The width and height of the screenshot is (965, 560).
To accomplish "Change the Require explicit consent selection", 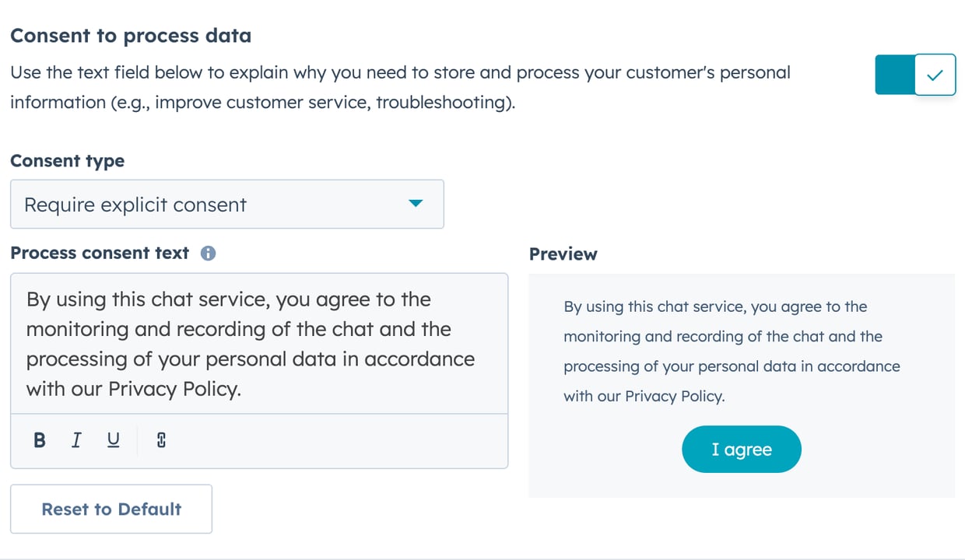I will point(227,204).
